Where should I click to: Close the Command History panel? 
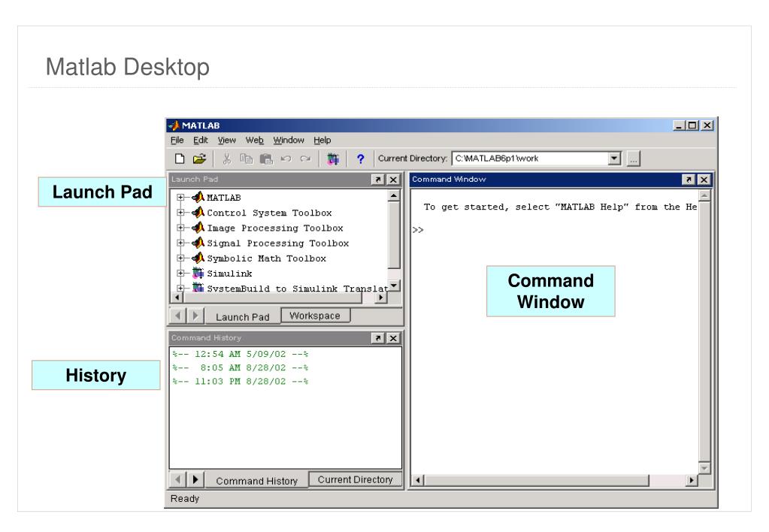click(393, 338)
